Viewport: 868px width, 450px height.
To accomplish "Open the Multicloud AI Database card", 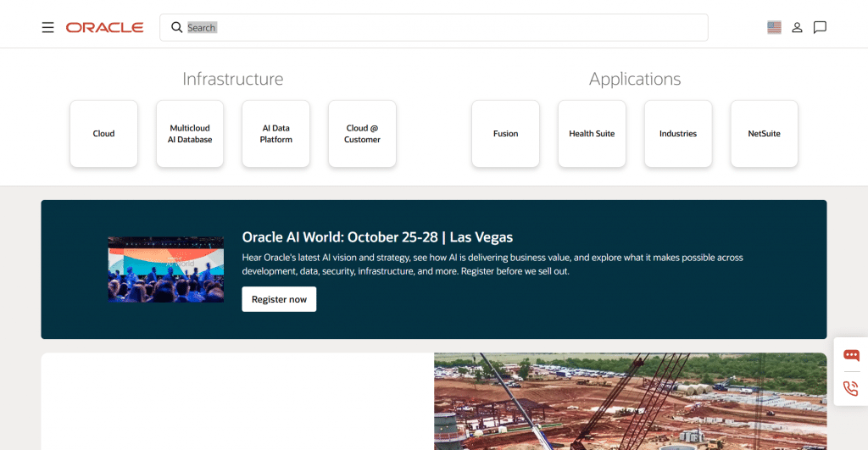I will (x=190, y=133).
